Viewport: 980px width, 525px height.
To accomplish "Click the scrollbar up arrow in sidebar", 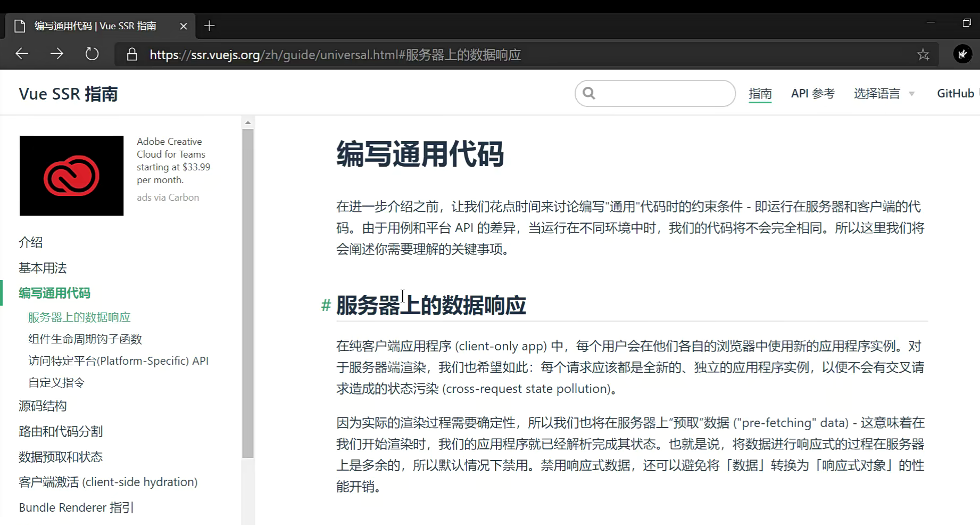I will pyautogui.click(x=248, y=122).
